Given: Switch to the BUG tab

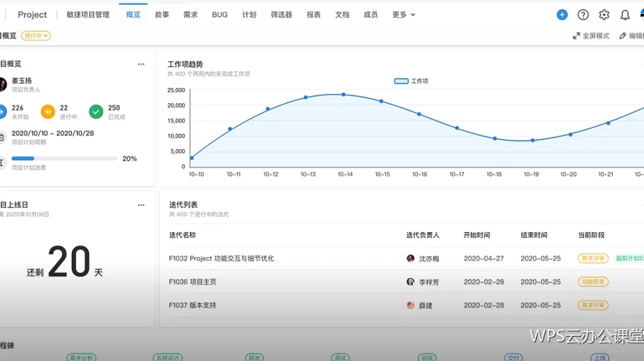Looking at the screenshot, I should (x=220, y=15).
